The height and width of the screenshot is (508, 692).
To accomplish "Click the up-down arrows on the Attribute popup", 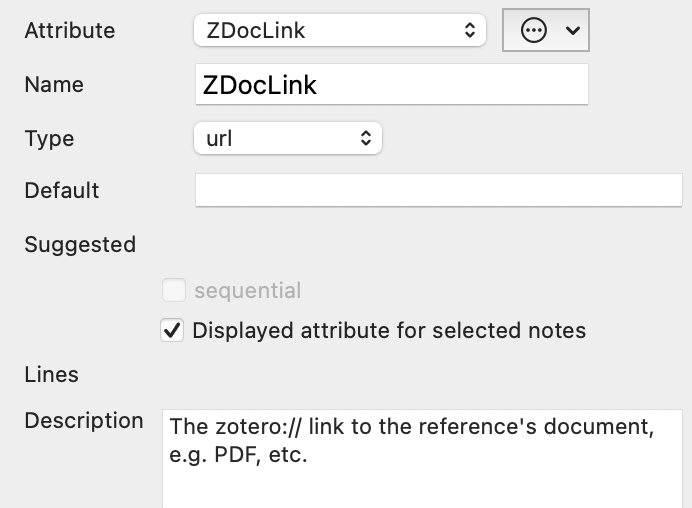I will coord(471,30).
